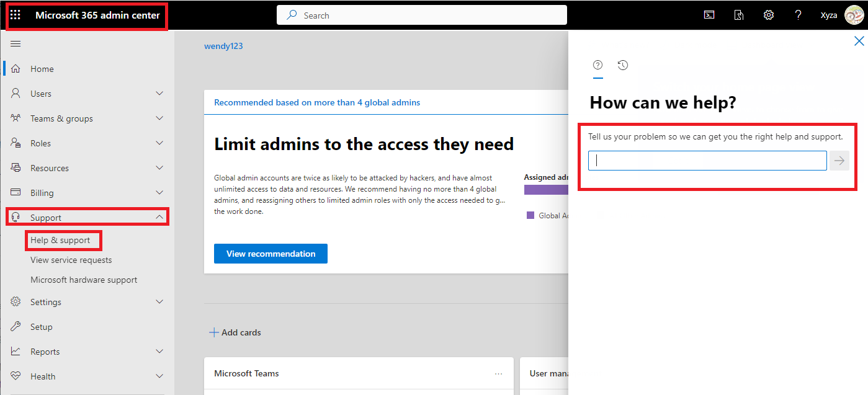The image size is (868, 395).
Task: Click inside the help problem input box
Action: point(707,160)
